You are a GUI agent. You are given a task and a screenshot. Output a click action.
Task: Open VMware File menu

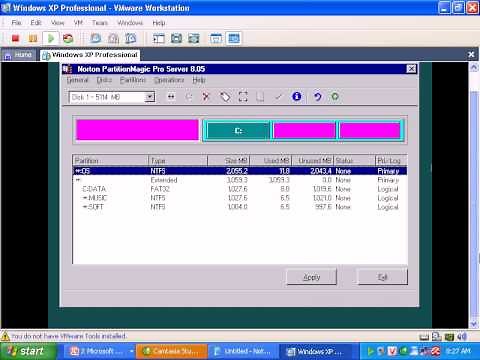pos(16,23)
